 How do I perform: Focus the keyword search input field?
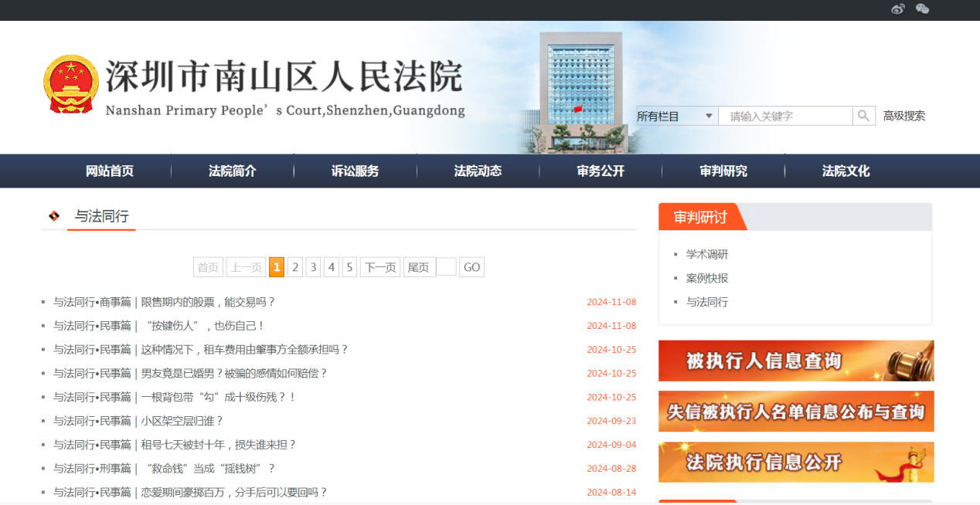click(785, 116)
